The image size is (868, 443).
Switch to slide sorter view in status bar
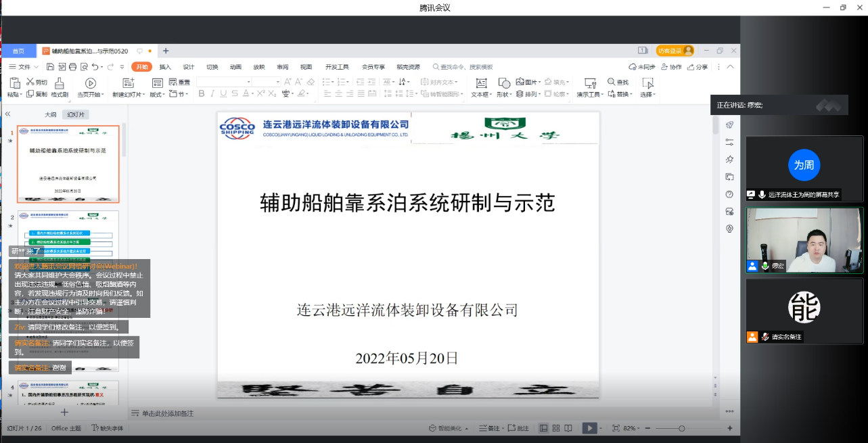click(x=555, y=428)
